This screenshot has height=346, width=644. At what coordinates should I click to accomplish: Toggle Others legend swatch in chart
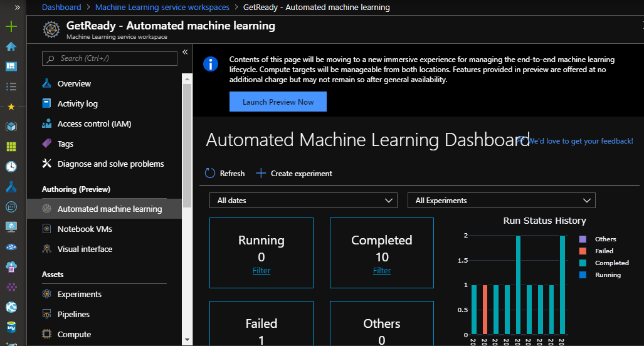pyautogui.click(x=583, y=239)
